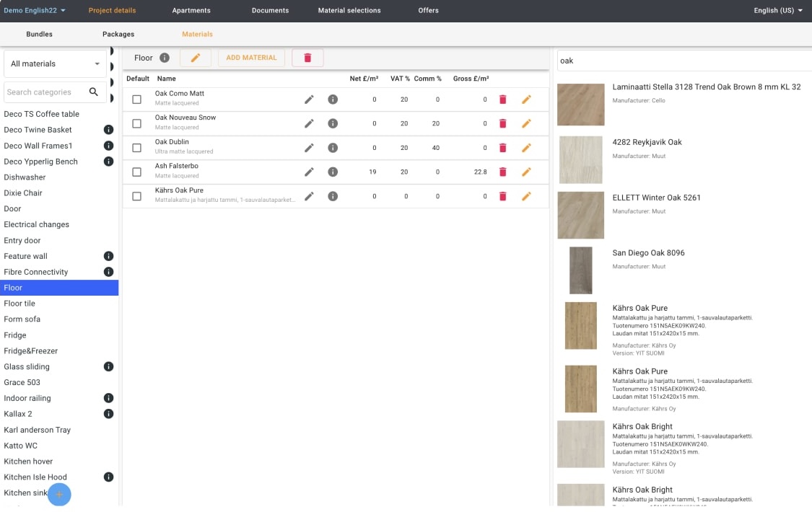Click the "San Diego Oak 8096" result title
The image size is (812, 512).
(x=648, y=253)
